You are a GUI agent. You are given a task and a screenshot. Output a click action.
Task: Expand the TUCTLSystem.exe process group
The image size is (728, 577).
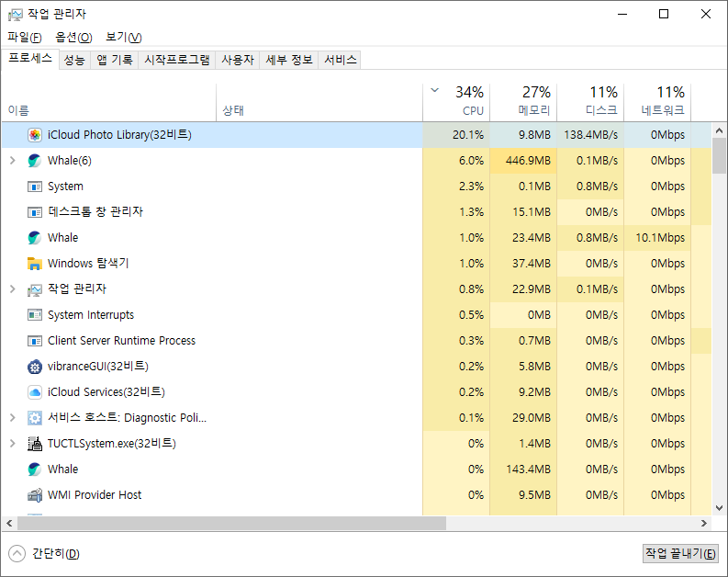(x=13, y=444)
